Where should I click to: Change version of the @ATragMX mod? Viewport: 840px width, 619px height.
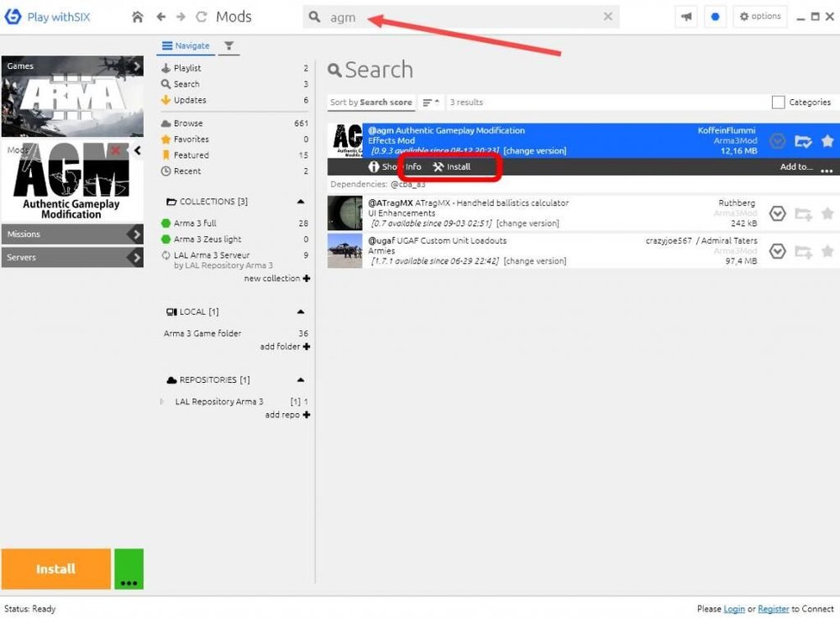[528, 223]
